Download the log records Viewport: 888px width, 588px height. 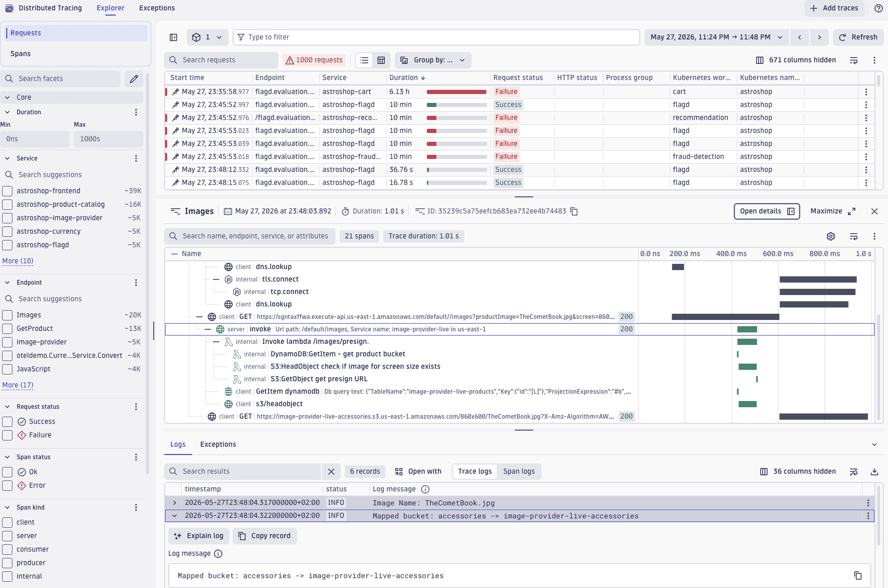click(874, 472)
